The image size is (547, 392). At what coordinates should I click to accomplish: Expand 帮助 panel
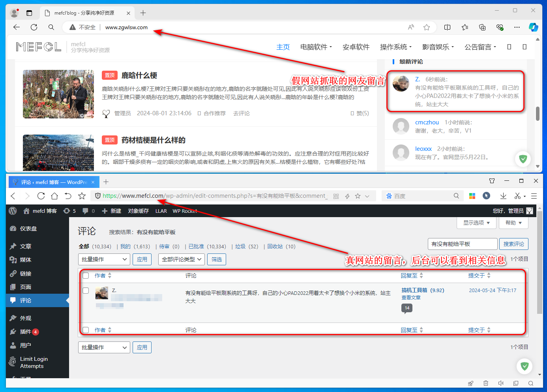[513, 223]
